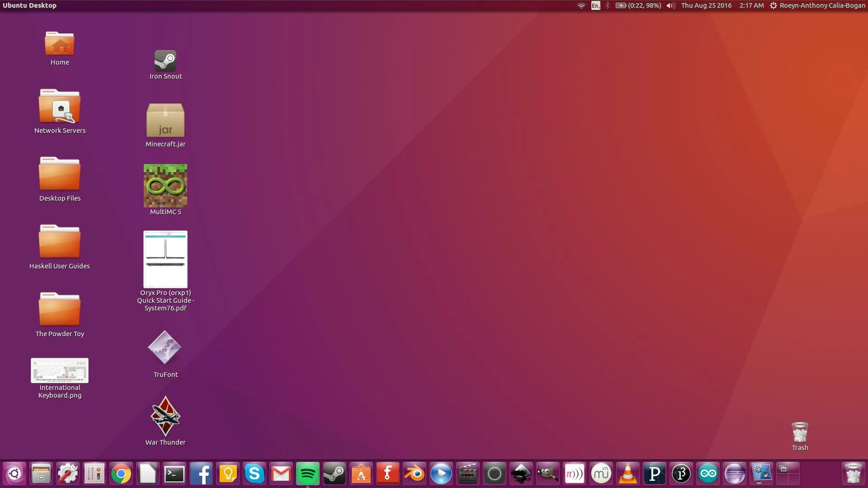Launch Skype from the dock
This screenshot has height=488, width=868.
coord(254,474)
